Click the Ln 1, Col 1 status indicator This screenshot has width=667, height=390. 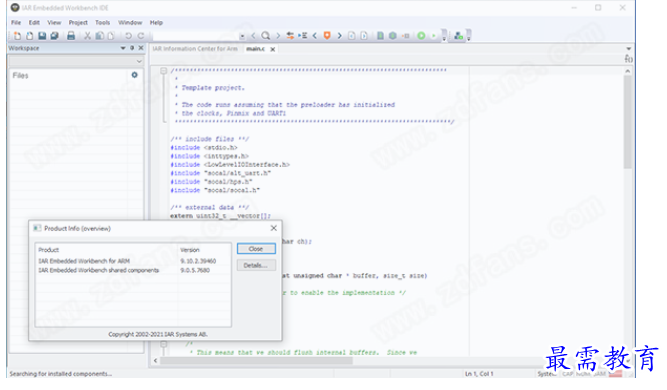(x=479, y=374)
